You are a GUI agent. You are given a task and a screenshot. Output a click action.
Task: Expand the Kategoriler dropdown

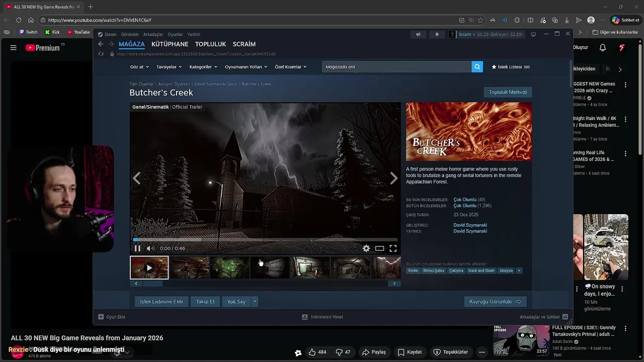(203, 67)
